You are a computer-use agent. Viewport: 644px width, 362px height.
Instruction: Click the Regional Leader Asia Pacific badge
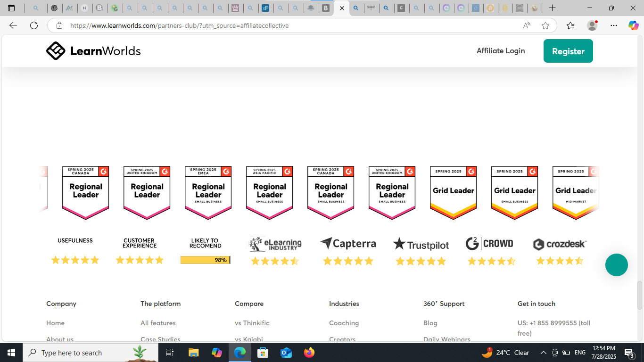(270, 193)
